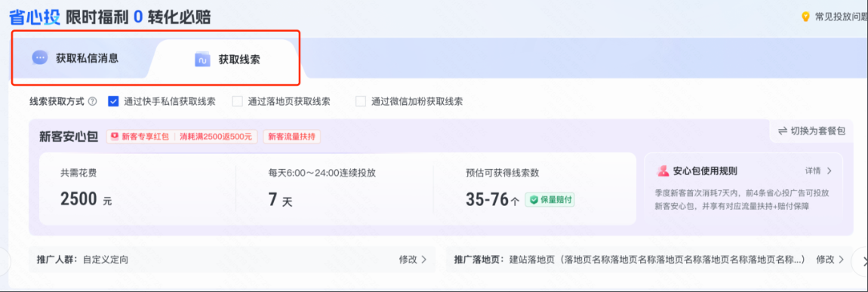The height and width of the screenshot is (292, 868).
Task: Click the 共需花费 label
Action: 78,173
